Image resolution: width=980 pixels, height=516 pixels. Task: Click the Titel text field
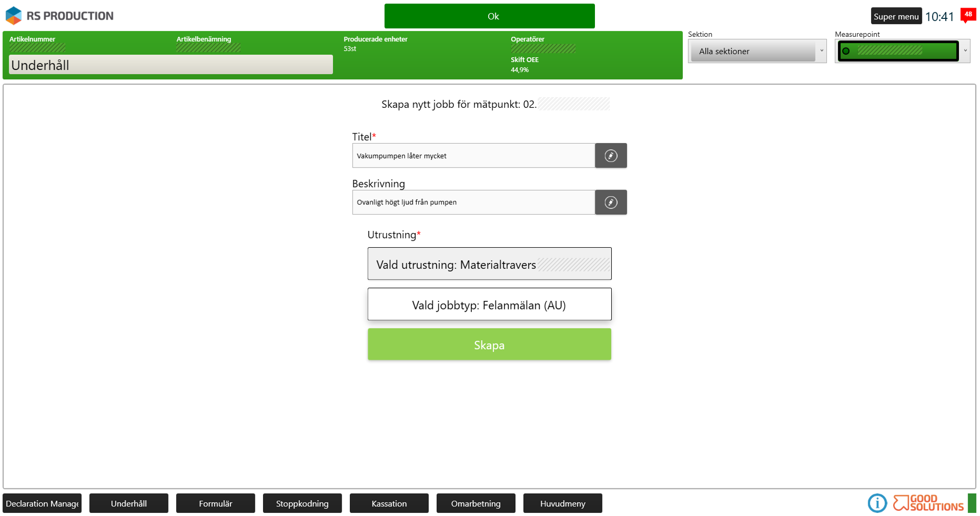click(x=473, y=155)
